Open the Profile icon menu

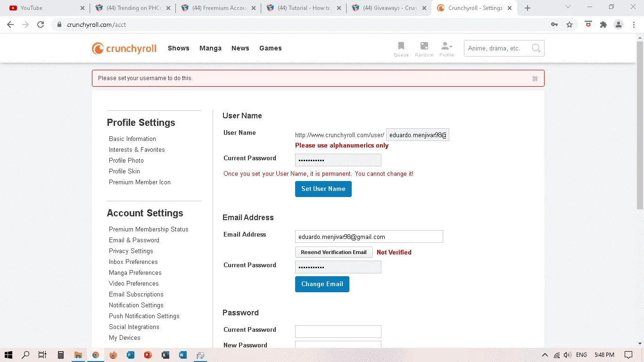coord(446,49)
